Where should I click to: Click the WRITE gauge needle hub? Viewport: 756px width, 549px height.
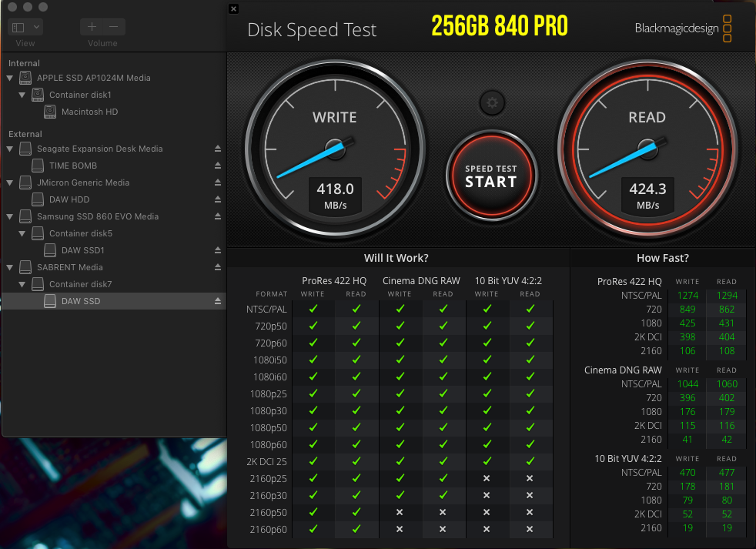click(335, 149)
